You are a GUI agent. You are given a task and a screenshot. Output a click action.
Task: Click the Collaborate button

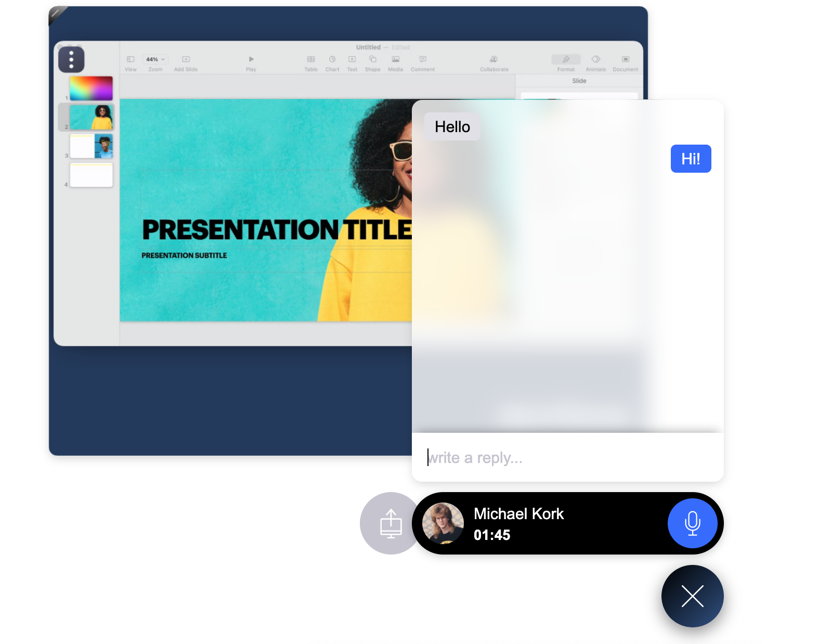[494, 59]
